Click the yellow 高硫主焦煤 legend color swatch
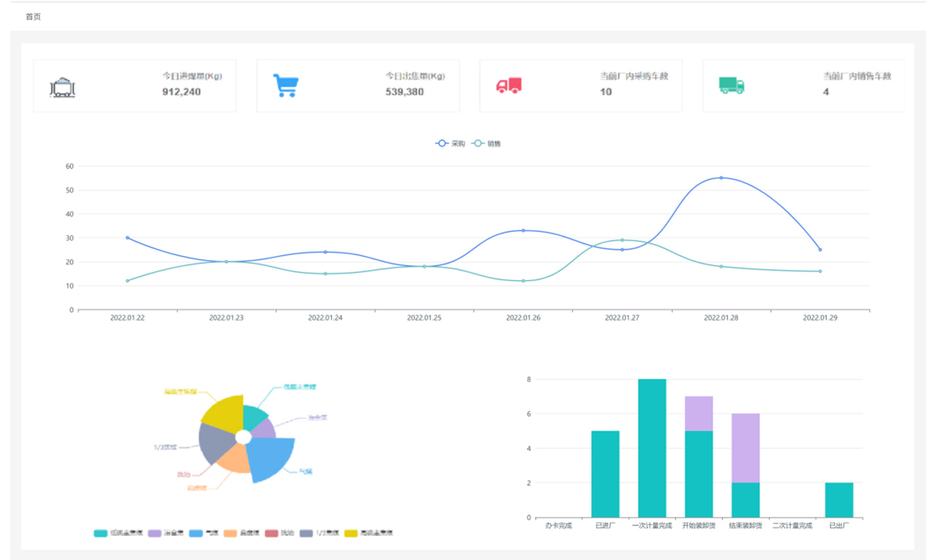 pos(351,533)
